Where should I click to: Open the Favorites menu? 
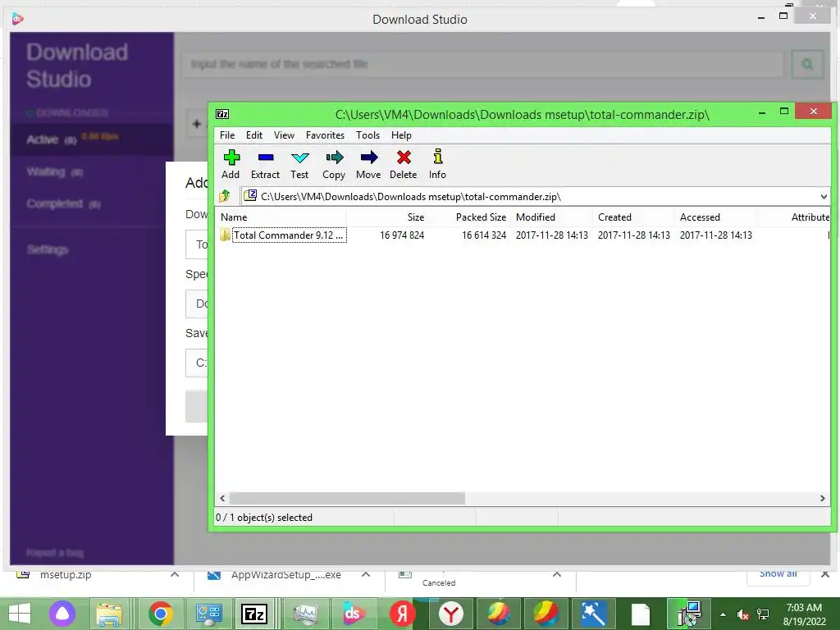point(325,135)
